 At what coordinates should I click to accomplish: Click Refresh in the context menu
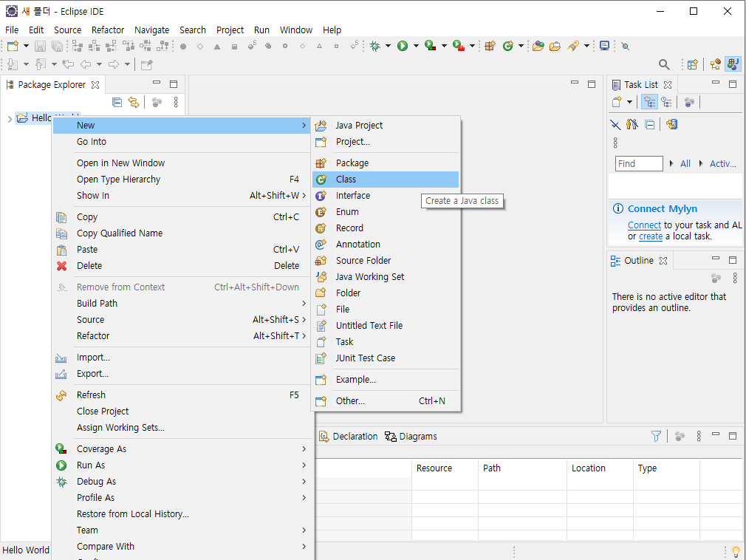[182, 395]
